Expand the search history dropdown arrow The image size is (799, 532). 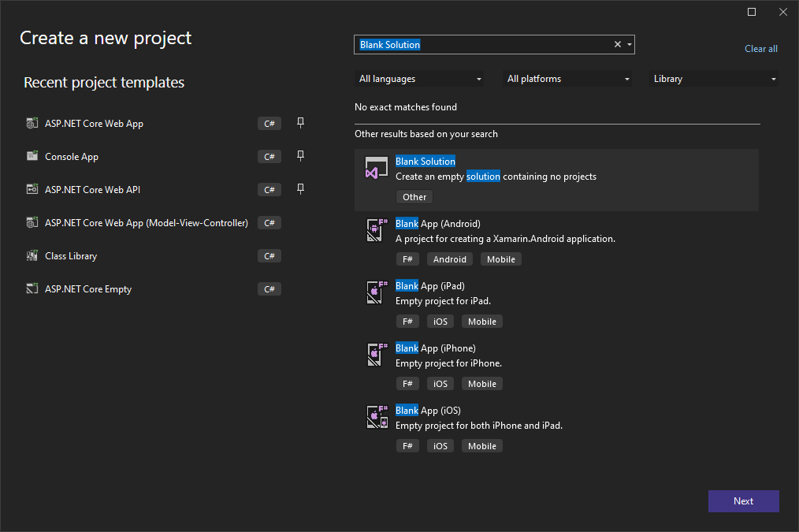(x=630, y=44)
